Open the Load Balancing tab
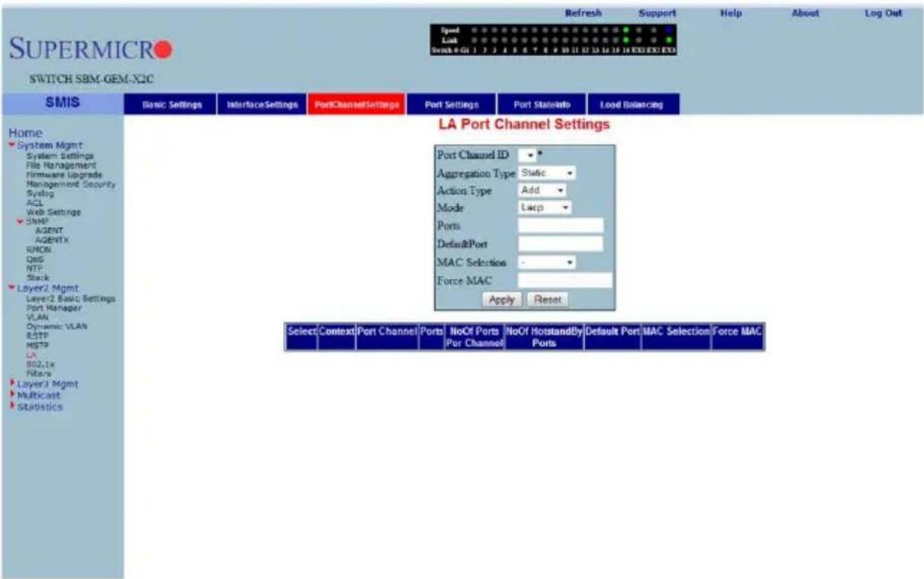 [x=632, y=104]
